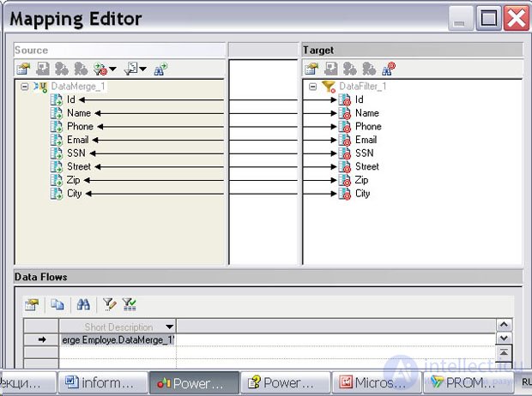Click Data Flows scroll-to-top button
532x396 pixels.
[504, 352]
